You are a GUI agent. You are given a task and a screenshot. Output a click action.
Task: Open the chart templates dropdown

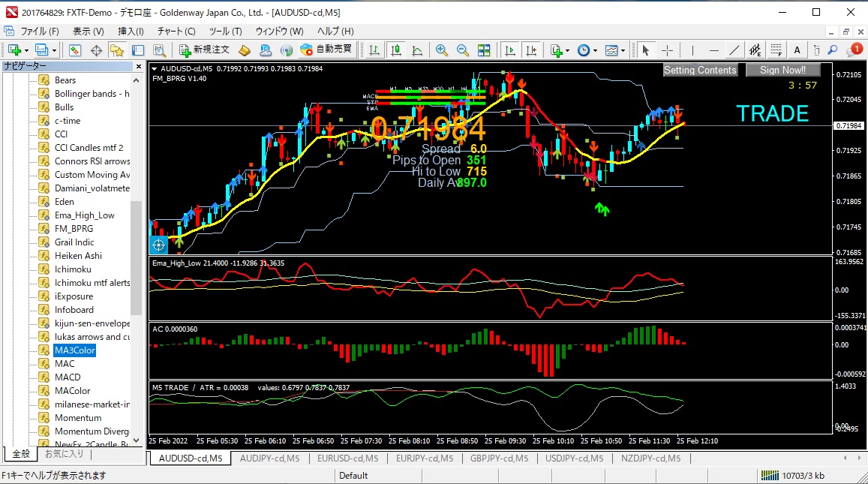pyautogui.click(x=623, y=50)
